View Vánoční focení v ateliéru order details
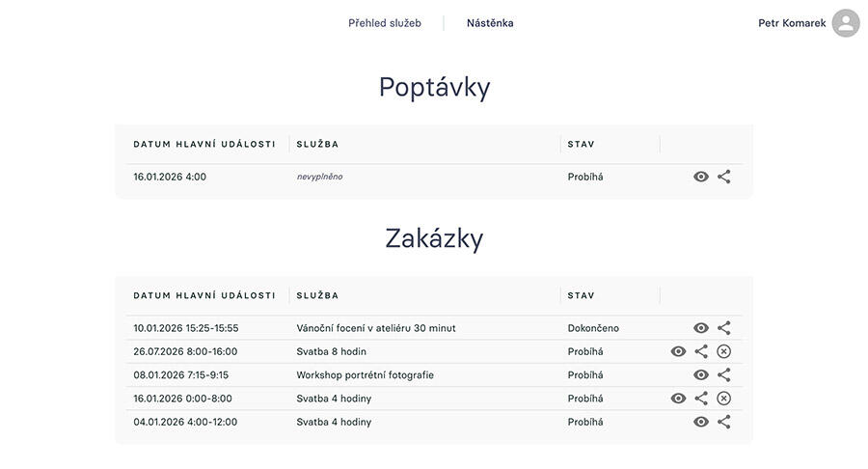Screen dimensions: 868x469 [701, 328]
